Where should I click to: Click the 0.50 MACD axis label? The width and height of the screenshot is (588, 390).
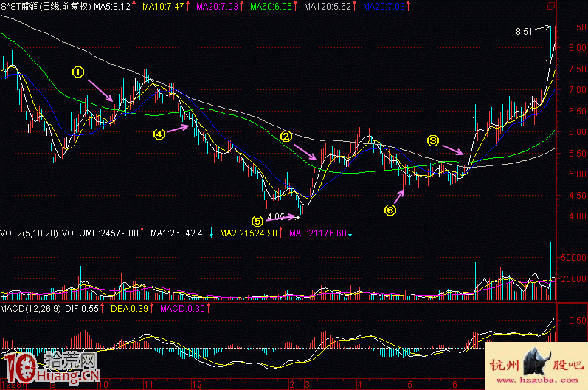[x=578, y=320]
